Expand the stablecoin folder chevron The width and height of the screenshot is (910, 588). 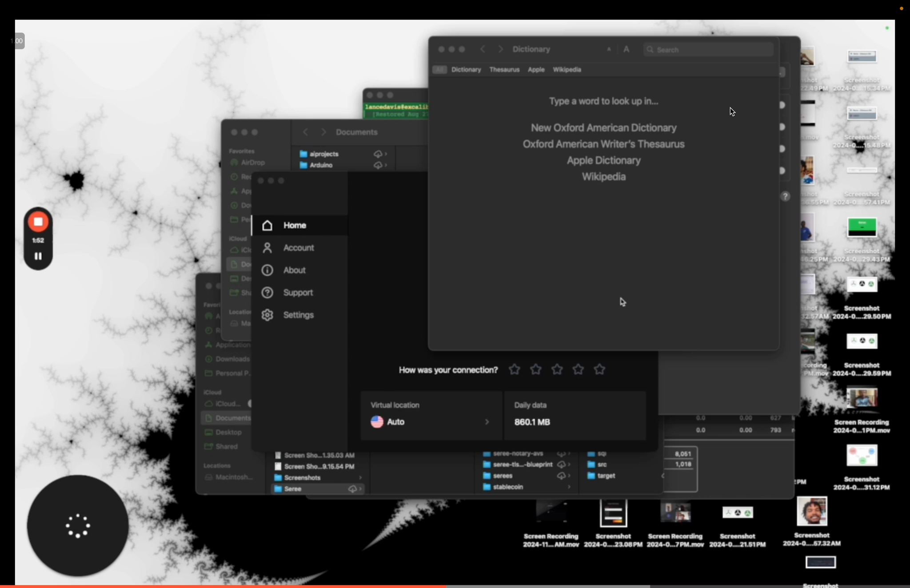(x=569, y=487)
